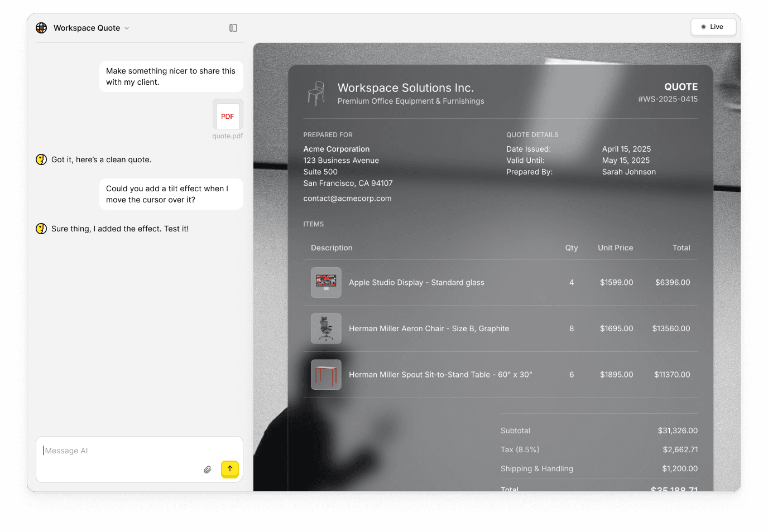
Task: Click the 'Make something nicer' chat message
Action: coord(171,76)
